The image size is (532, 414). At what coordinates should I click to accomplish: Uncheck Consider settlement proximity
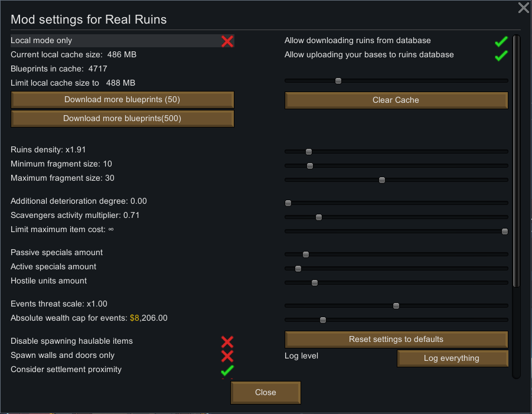point(227,370)
